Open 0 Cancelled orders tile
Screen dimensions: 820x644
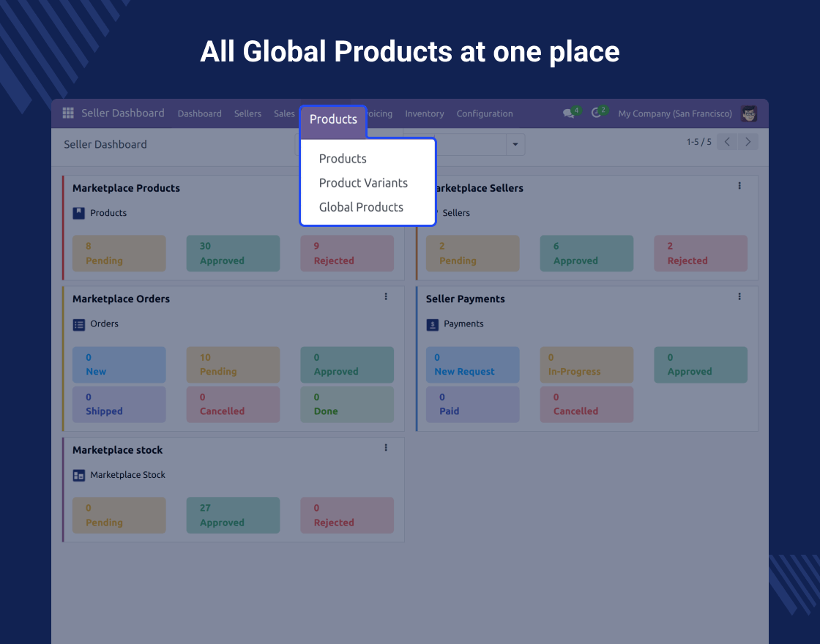point(234,404)
